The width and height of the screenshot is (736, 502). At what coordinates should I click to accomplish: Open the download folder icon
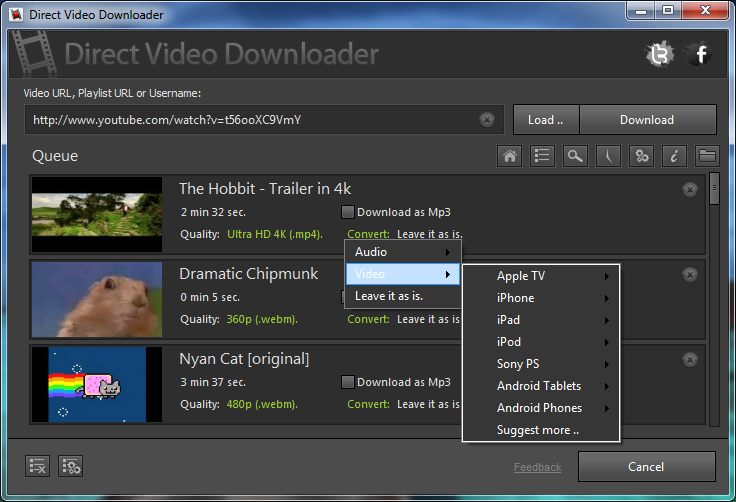point(707,156)
